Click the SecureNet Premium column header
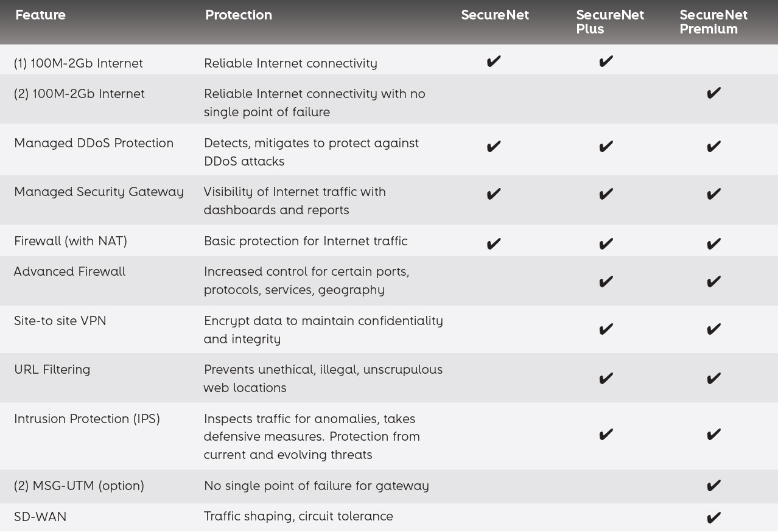The image size is (778, 532). click(713, 21)
